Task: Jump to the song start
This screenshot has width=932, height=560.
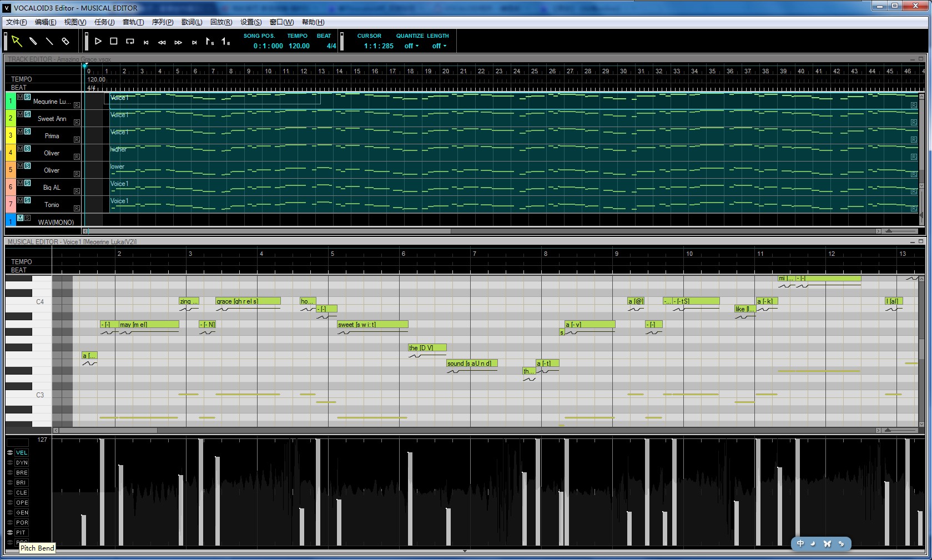Action: click(146, 42)
